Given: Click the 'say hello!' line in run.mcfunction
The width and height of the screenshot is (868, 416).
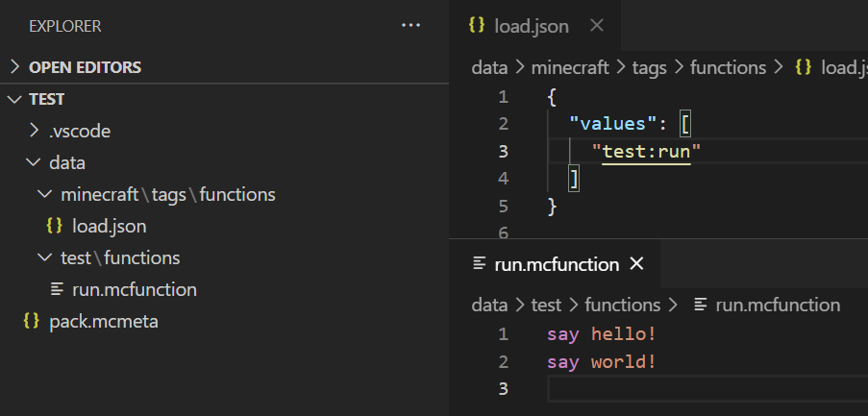Looking at the screenshot, I should pos(602,334).
